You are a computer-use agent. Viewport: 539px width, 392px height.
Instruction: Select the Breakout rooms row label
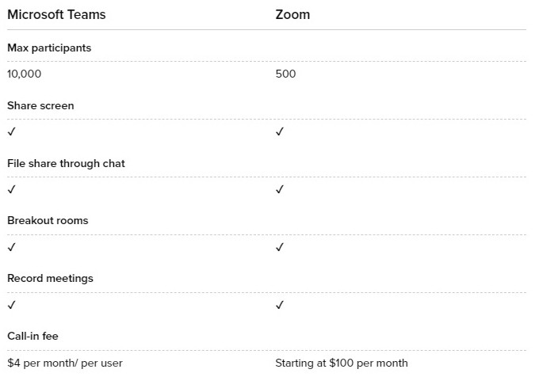(48, 220)
